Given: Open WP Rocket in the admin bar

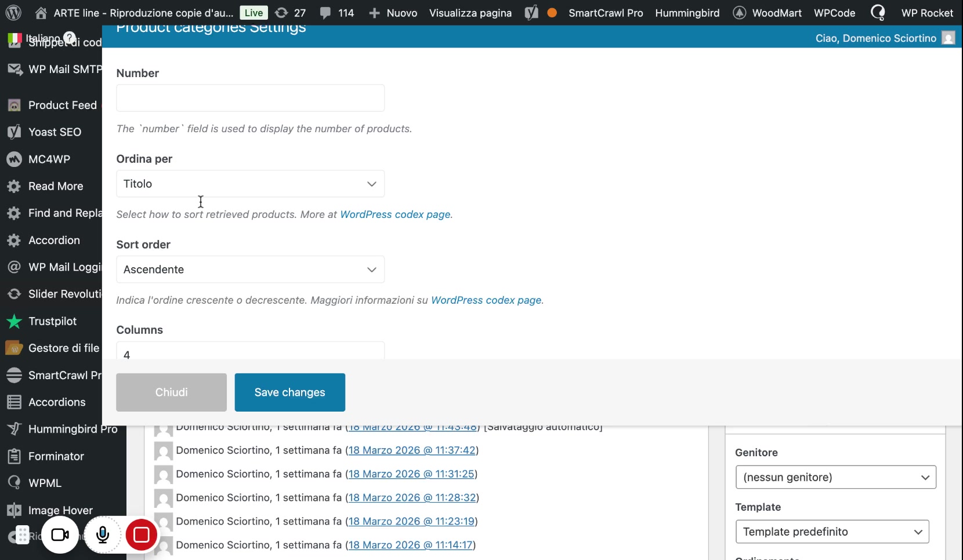Looking at the screenshot, I should tap(926, 13).
